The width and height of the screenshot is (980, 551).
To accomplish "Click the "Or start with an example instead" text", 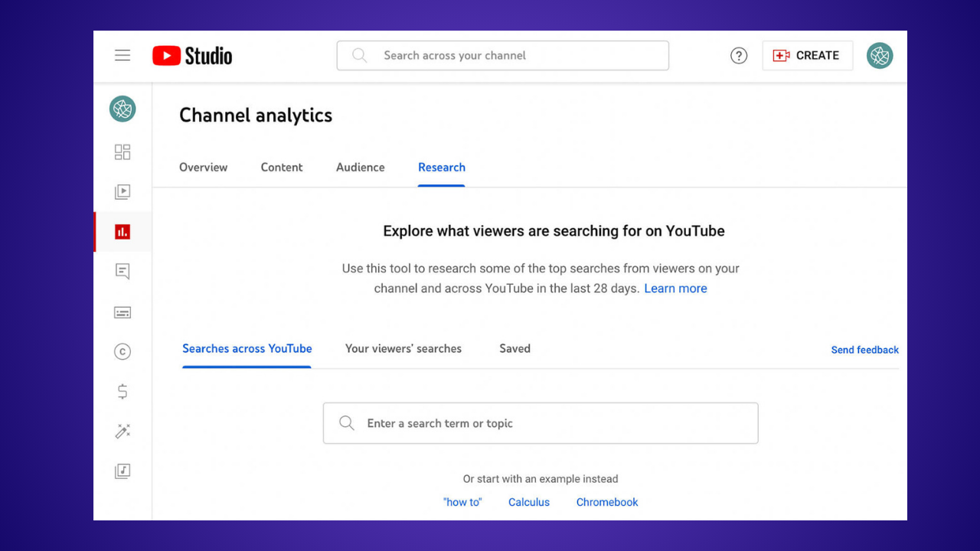I will pos(541,479).
